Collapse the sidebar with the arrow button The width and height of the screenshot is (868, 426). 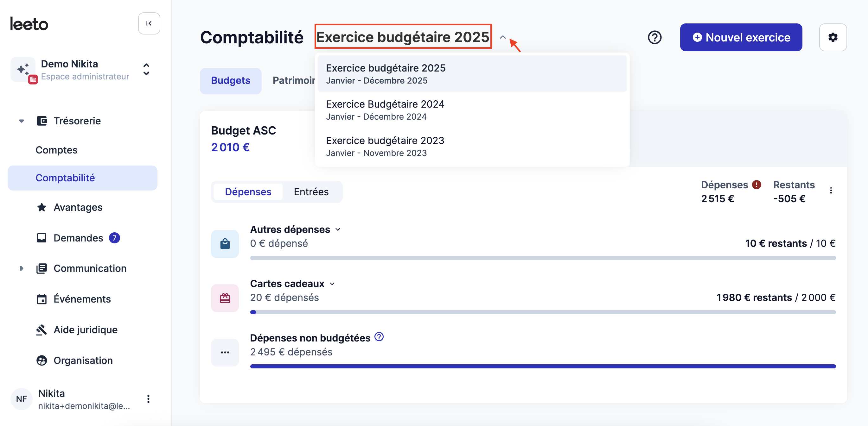[x=149, y=23]
